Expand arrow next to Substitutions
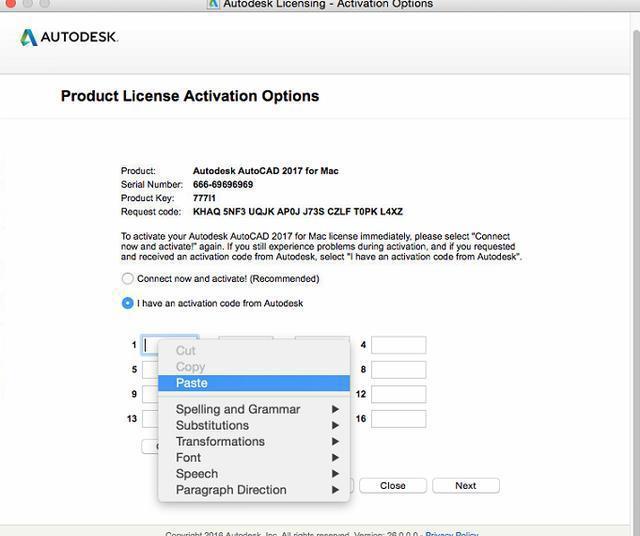Image resolution: width=640 pixels, height=536 pixels. [x=335, y=425]
